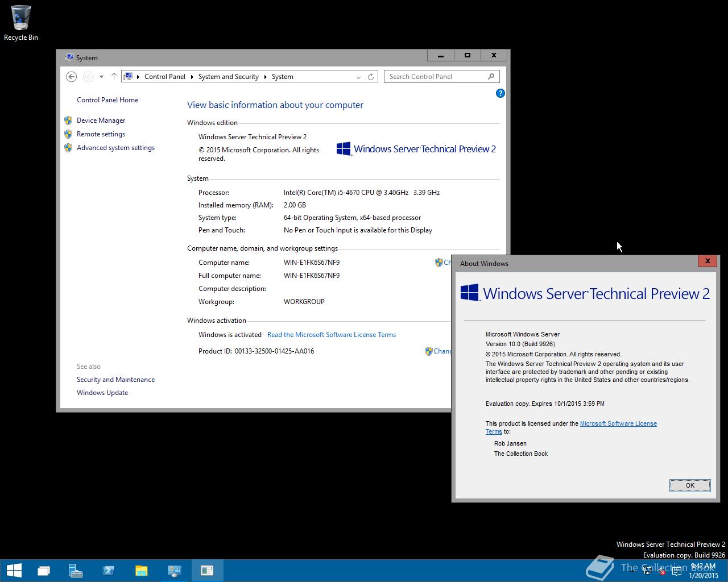Viewport: 728px width, 582px height.
Task: Click the up arrow navigation button
Action: tap(114, 77)
